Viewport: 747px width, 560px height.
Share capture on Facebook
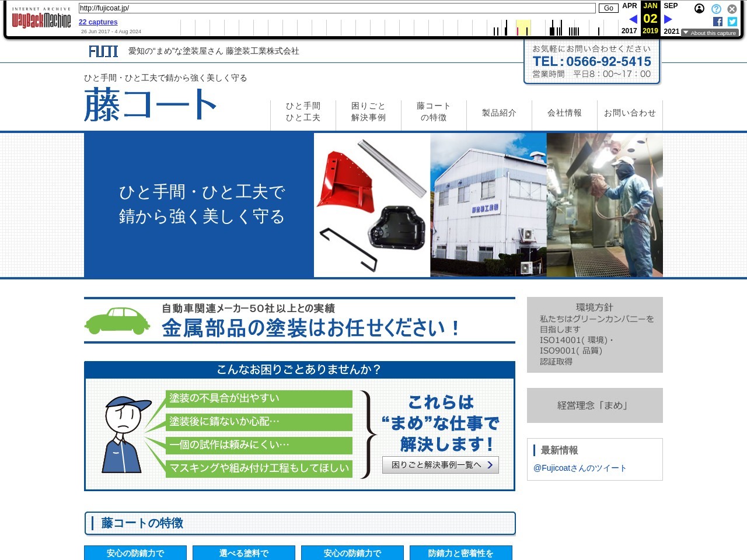point(717,22)
